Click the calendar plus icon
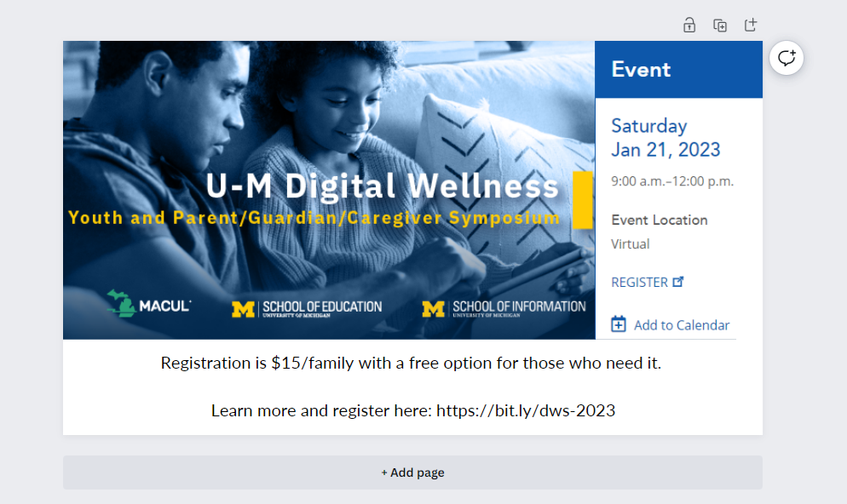The height and width of the screenshot is (504, 847). tap(619, 324)
